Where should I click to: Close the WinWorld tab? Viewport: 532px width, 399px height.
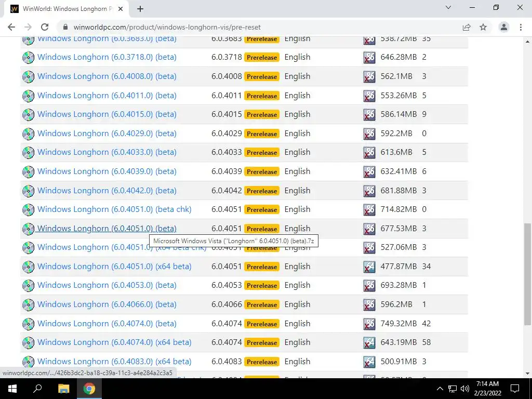point(121,9)
